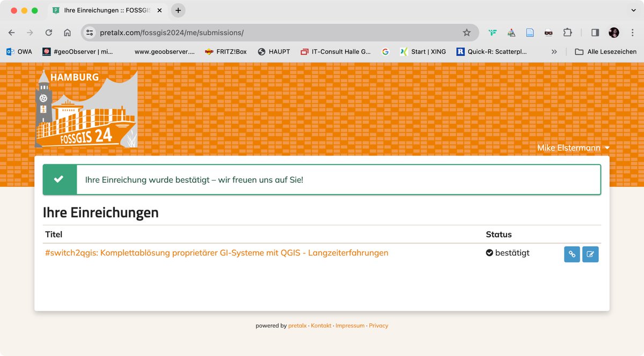Screen dimensions: 644x356
Task: Open the IT-Consult Halle bookmark
Action: click(335, 52)
